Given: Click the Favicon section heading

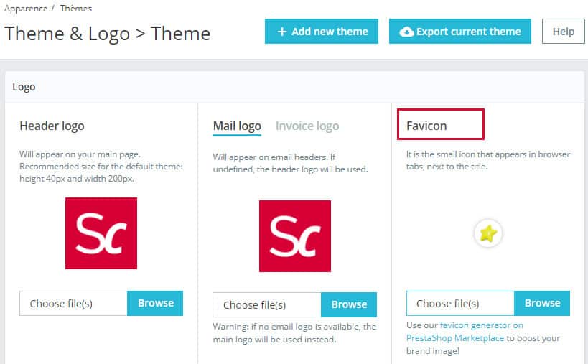Looking at the screenshot, I should pyautogui.click(x=426, y=126).
